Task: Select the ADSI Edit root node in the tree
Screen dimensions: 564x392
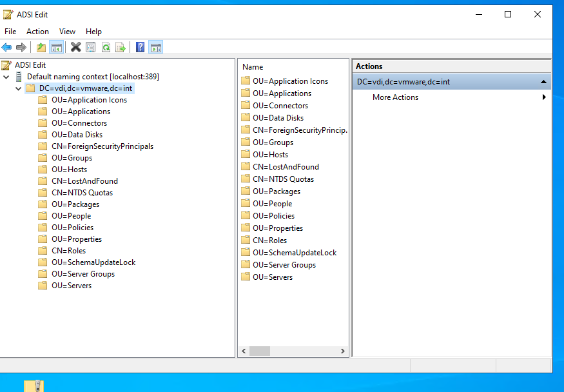Action: point(30,65)
